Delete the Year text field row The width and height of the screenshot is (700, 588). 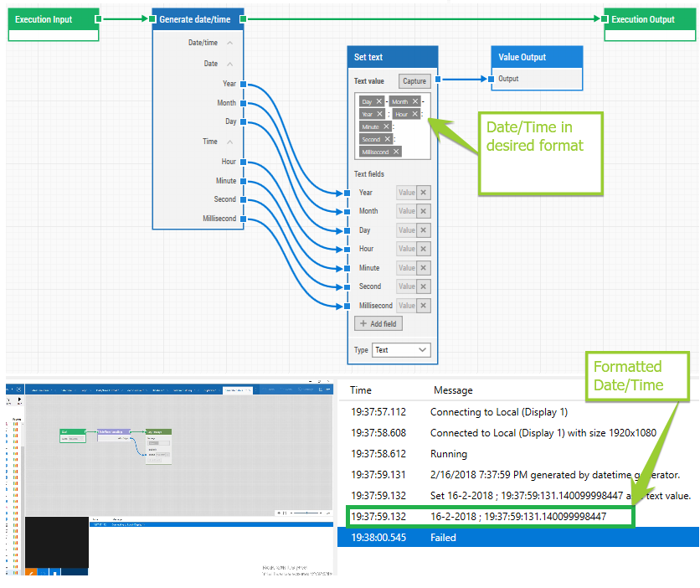coord(424,193)
